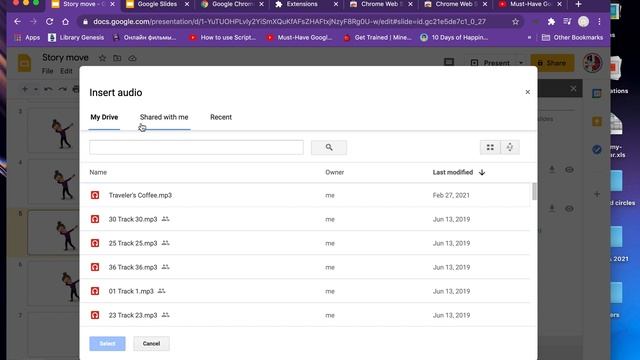Viewport: 640px width, 360px height.
Task: Open Present dropdown arrow in Slides
Action: pos(521,63)
